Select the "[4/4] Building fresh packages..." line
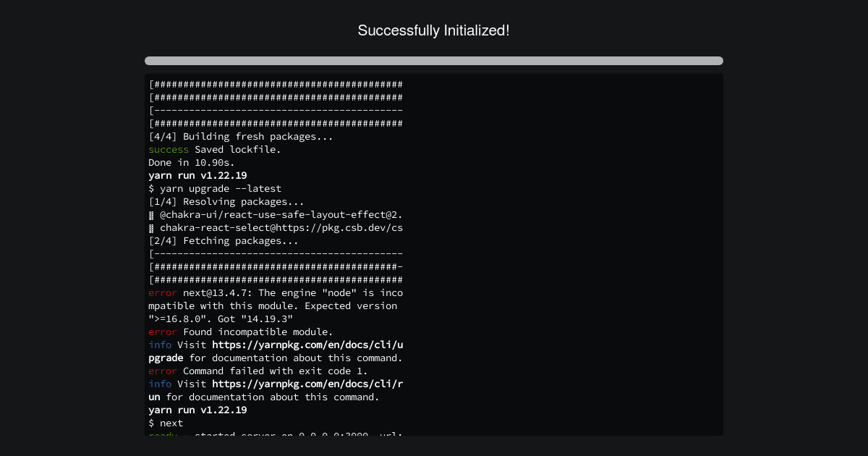 pos(241,137)
